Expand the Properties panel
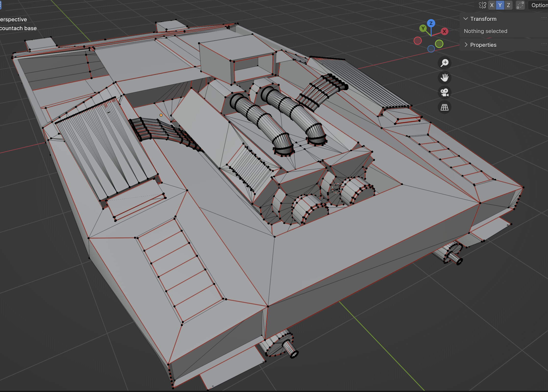The width and height of the screenshot is (548, 392). [x=466, y=45]
